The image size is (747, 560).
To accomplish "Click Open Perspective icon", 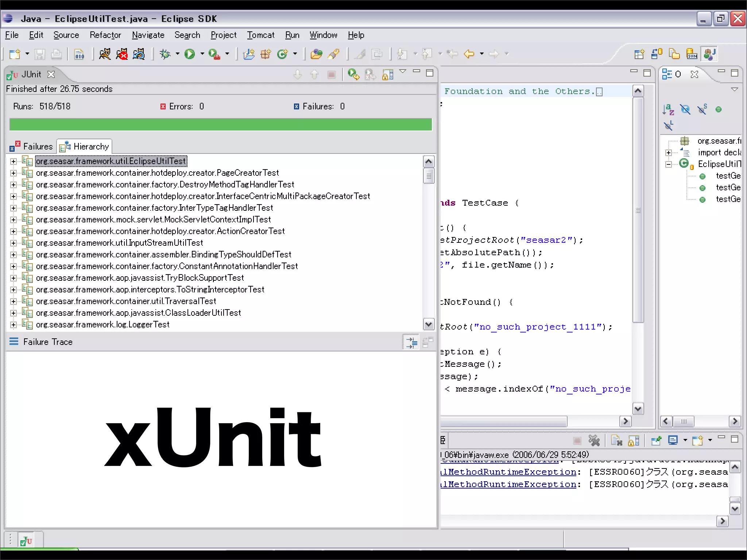I will click(x=639, y=54).
